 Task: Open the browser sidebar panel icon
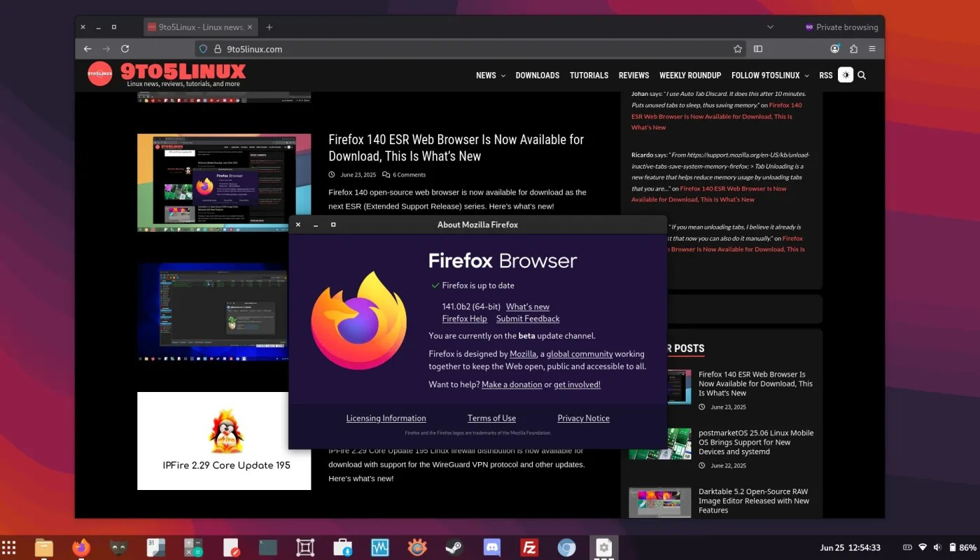coord(758,49)
